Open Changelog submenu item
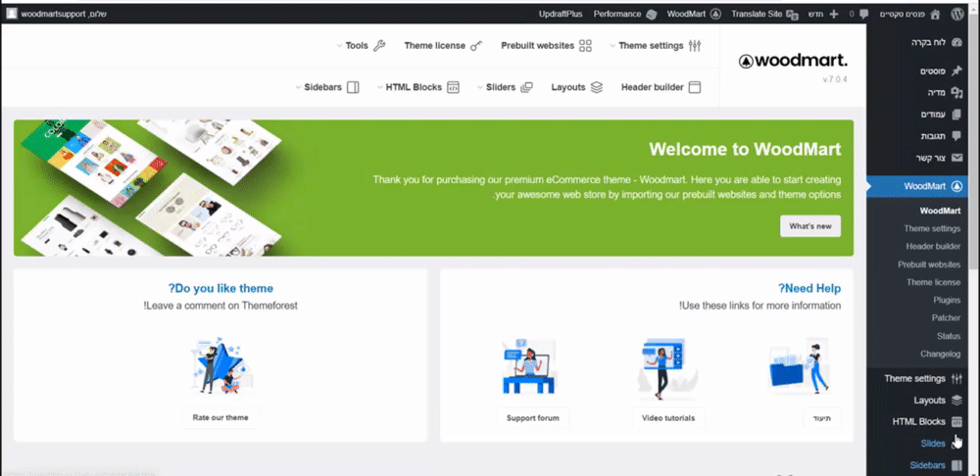 tap(940, 355)
